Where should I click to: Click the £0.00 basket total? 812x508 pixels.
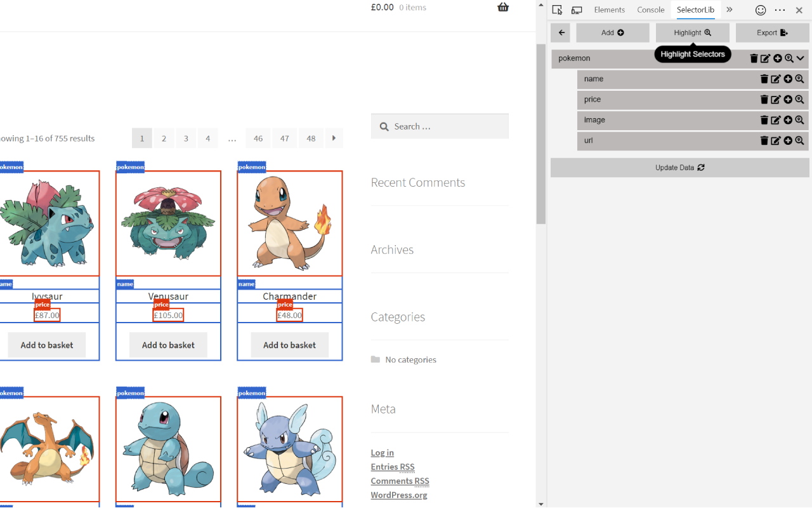point(382,8)
